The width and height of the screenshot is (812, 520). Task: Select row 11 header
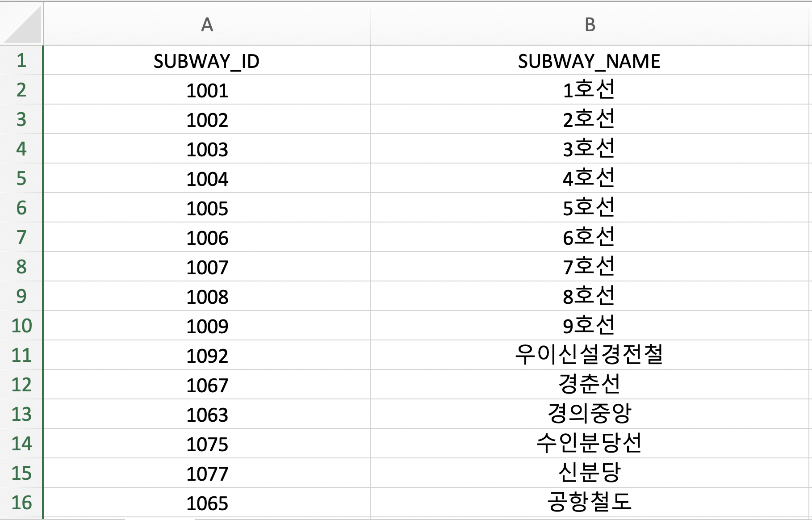coord(21,355)
